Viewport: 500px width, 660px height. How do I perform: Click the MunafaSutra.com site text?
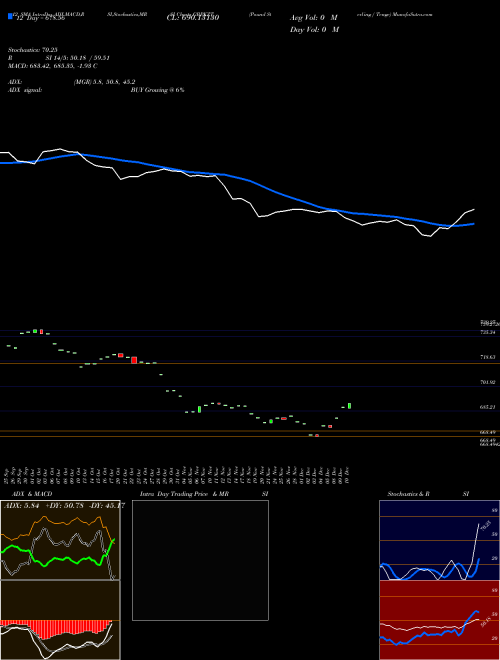point(413,14)
